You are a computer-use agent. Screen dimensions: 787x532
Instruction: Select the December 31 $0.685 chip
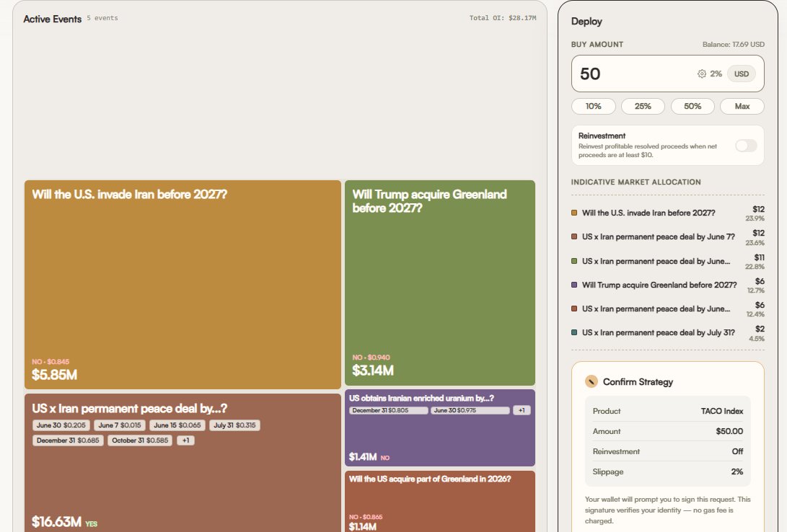[x=68, y=440]
